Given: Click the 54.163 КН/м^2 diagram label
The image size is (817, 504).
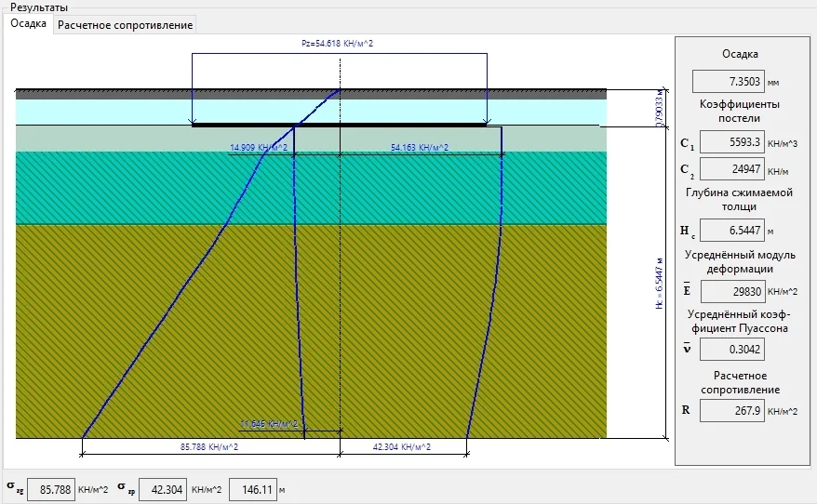Looking at the screenshot, I should pos(420,147).
